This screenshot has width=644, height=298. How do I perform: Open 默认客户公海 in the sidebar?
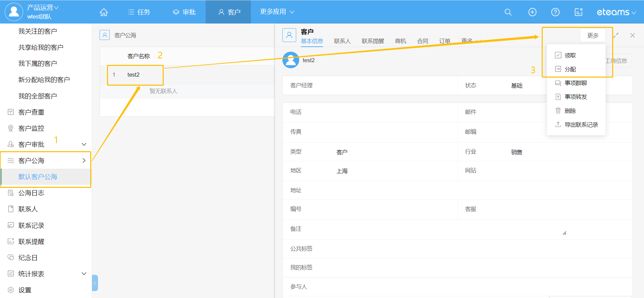(38, 177)
